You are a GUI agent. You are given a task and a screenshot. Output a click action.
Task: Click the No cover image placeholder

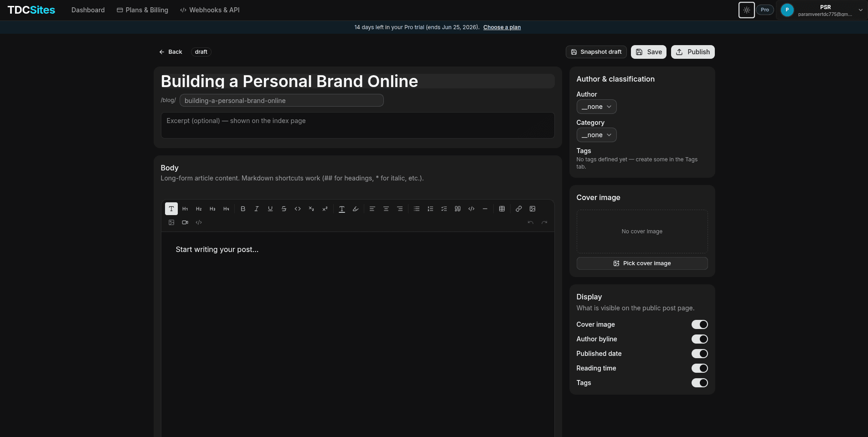(642, 231)
